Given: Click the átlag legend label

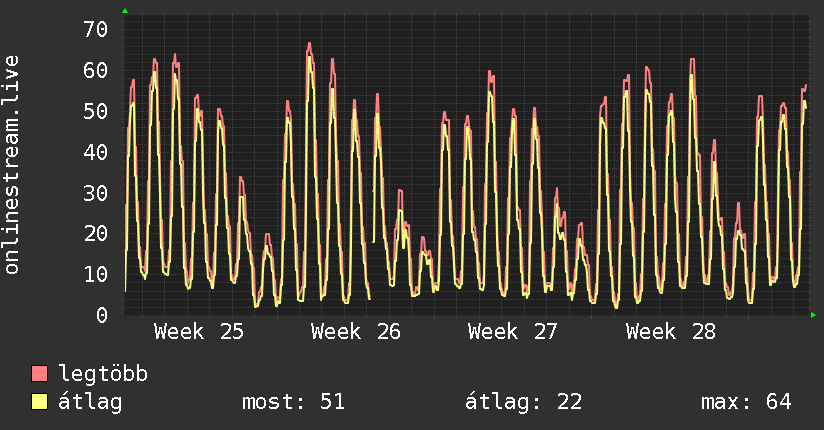Looking at the screenshot, I should [x=90, y=402].
